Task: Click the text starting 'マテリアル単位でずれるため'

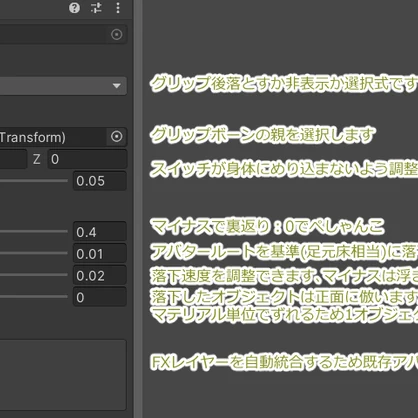Action: [284, 315]
